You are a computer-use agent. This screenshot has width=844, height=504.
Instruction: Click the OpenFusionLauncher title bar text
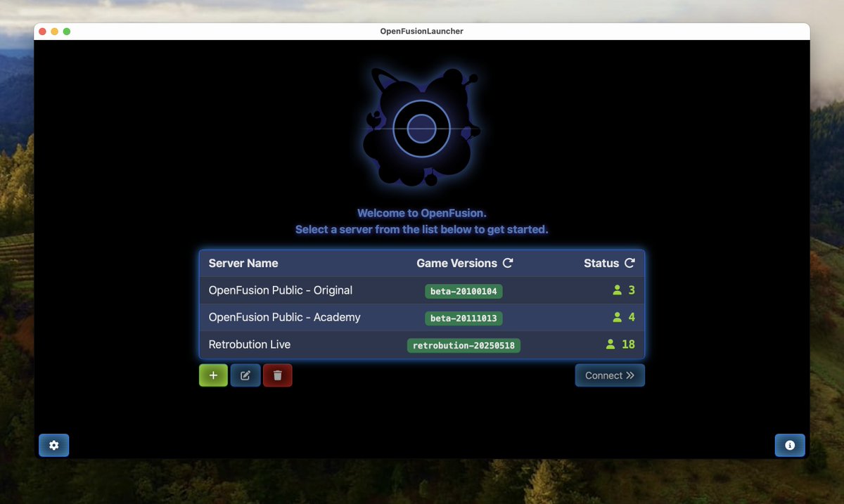(422, 31)
